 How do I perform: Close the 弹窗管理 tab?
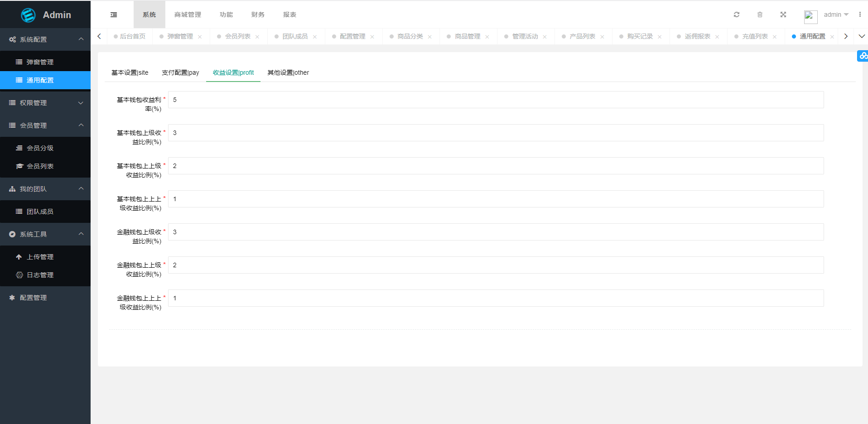click(x=200, y=37)
